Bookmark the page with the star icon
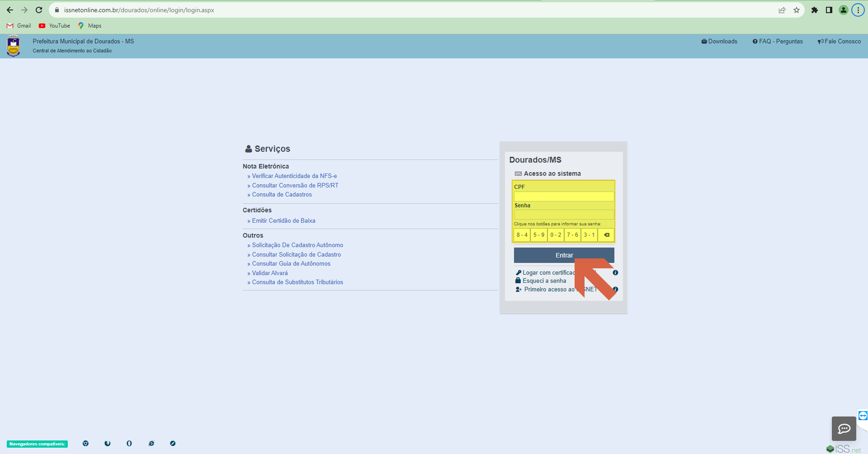Viewport: 868px width, 454px height. click(x=797, y=10)
